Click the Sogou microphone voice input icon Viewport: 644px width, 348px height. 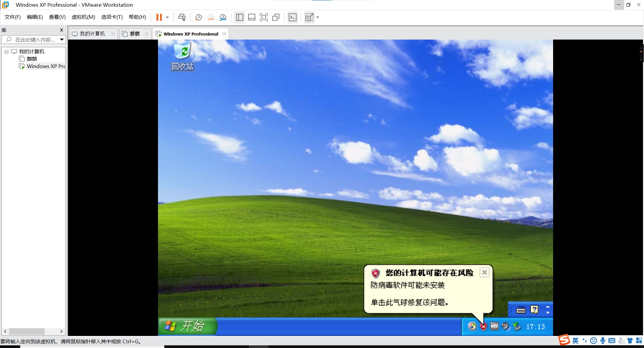(x=603, y=341)
